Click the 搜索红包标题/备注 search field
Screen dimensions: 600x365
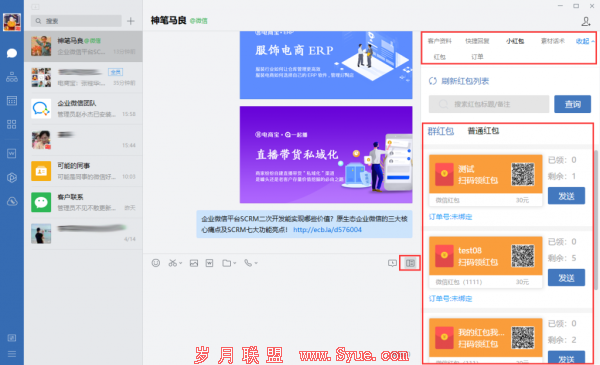pos(489,104)
